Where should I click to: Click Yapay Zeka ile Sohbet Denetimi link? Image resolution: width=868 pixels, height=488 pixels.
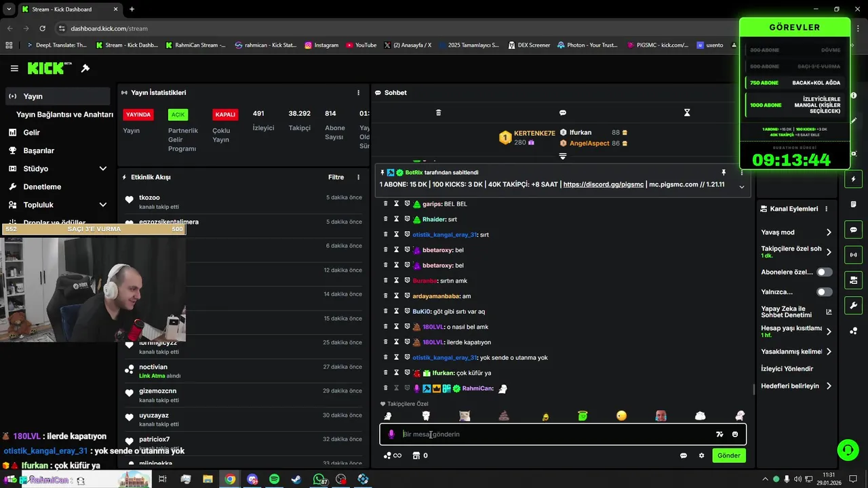coord(796,312)
